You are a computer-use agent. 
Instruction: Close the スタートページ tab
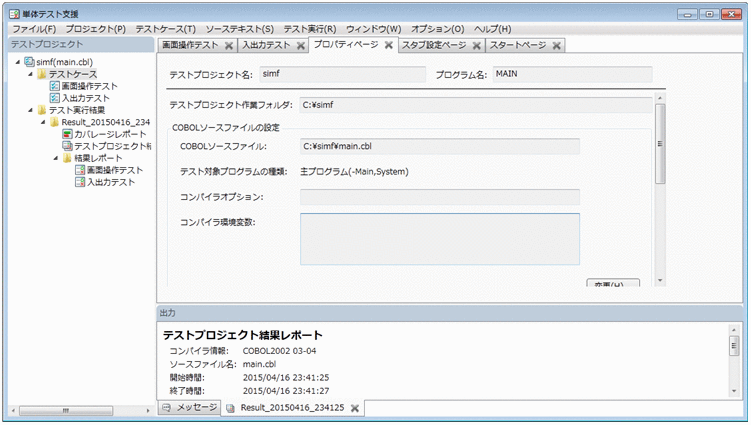[556, 46]
